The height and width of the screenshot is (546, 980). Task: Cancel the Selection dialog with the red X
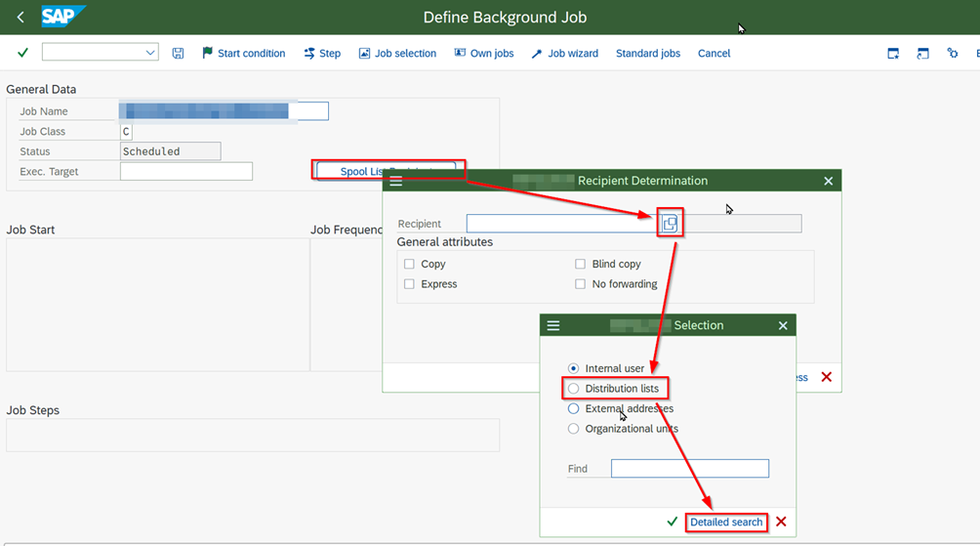click(781, 522)
